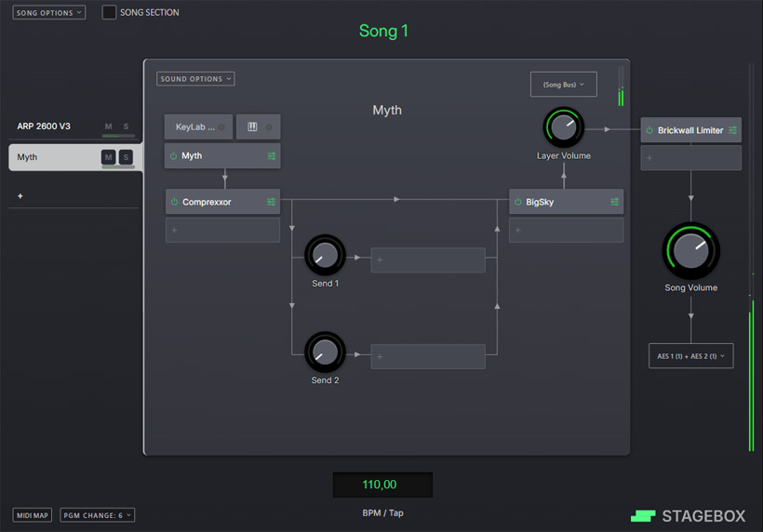Add effect below Brickwall Limiter
763x532 pixels.
[x=691, y=158]
